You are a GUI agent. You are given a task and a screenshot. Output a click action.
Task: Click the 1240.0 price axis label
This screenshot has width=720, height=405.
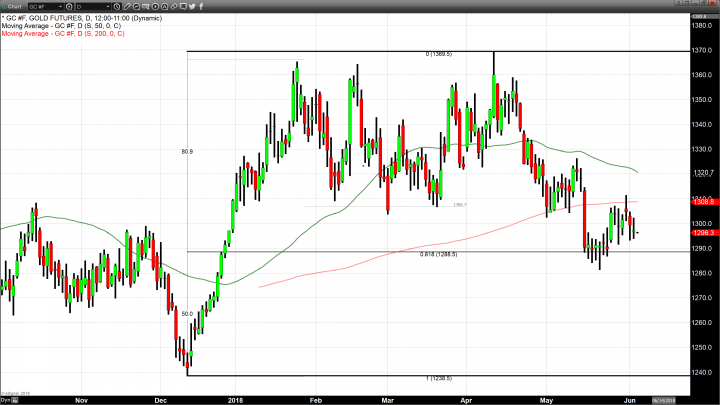[702, 372]
